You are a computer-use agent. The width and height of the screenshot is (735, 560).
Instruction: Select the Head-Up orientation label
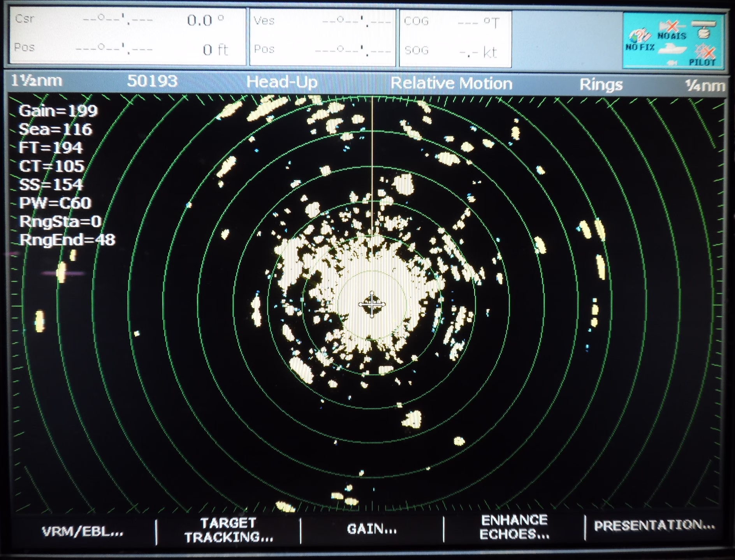click(282, 82)
